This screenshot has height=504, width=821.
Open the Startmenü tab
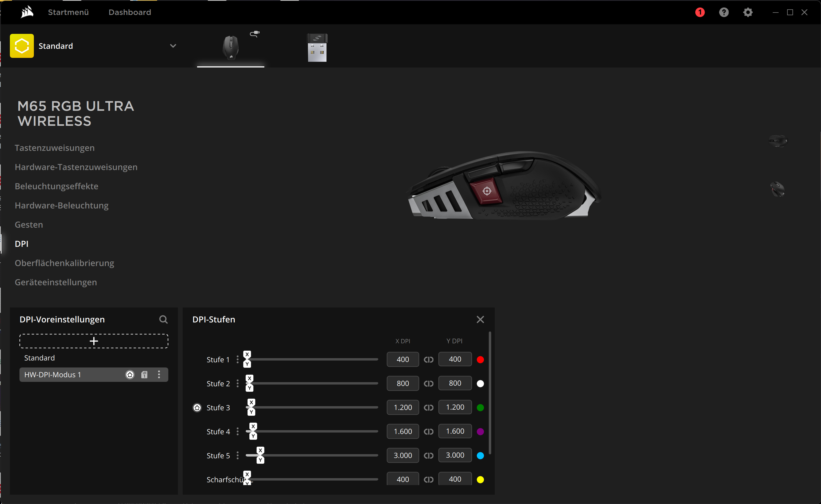pos(68,12)
